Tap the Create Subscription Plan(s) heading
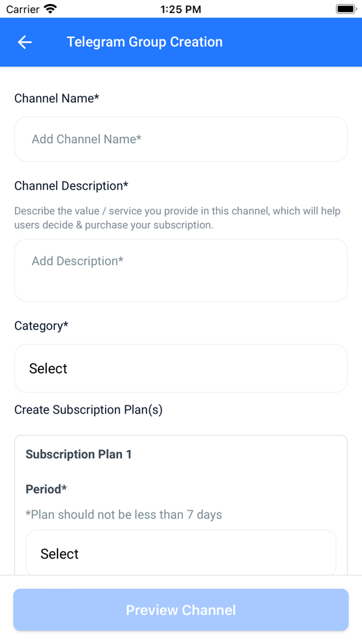Screen dimensions: 362x644 pyautogui.click(x=88, y=410)
